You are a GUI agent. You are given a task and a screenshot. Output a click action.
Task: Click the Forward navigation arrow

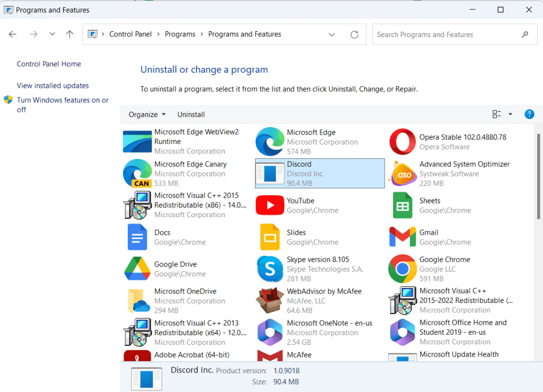click(x=33, y=34)
